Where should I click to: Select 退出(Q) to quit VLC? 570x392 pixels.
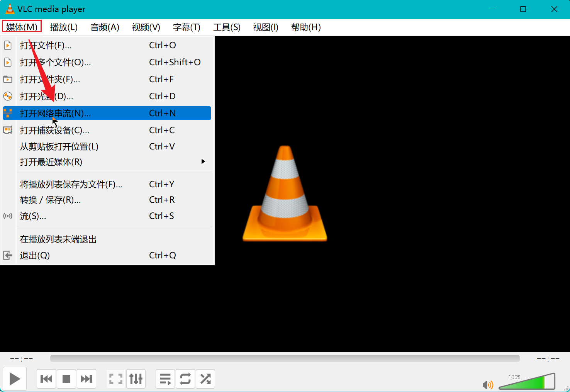pyautogui.click(x=107, y=255)
